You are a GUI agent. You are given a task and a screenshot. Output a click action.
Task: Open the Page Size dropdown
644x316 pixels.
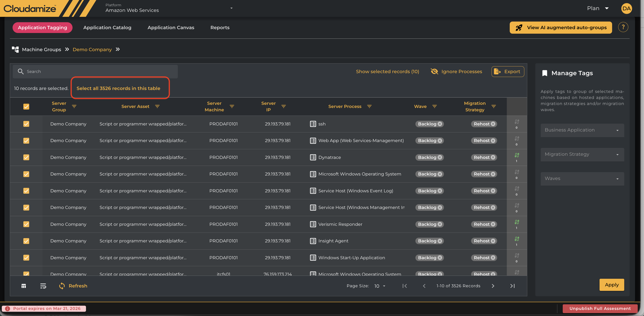[379, 286]
